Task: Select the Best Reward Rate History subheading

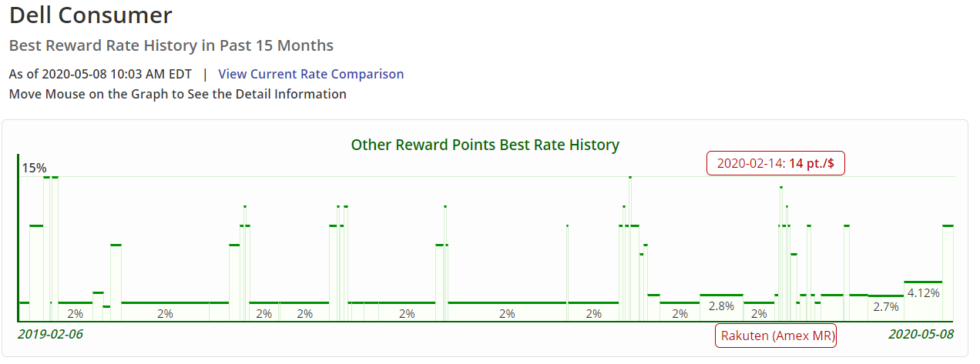Action: (171, 45)
